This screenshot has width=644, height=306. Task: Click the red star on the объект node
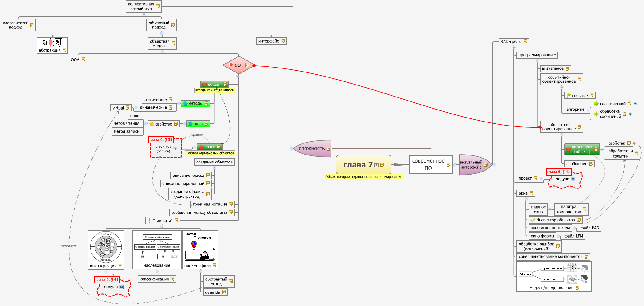coord(204,84)
